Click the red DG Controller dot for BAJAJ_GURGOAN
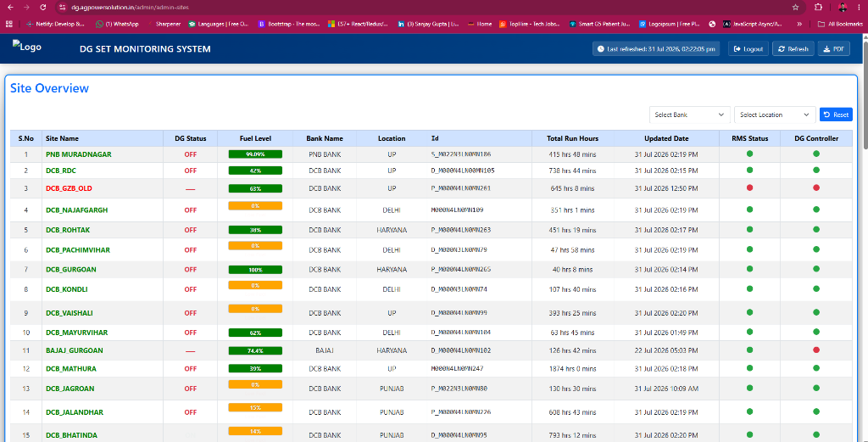Screen dimensions: 868x442 (x=816, y=350)
